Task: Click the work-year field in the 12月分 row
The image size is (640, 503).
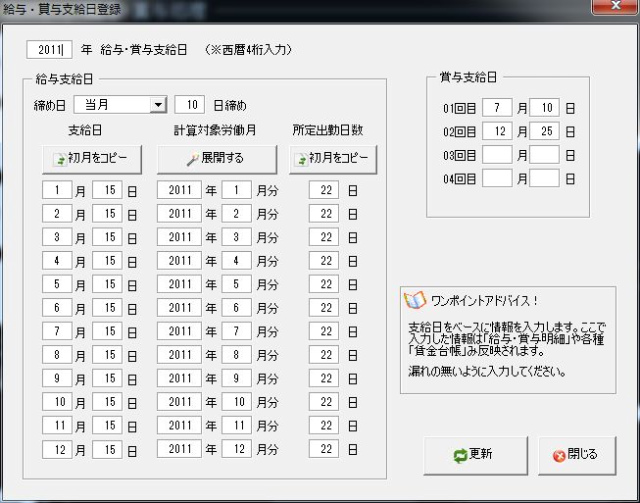Action: click(x=179, y=449)
